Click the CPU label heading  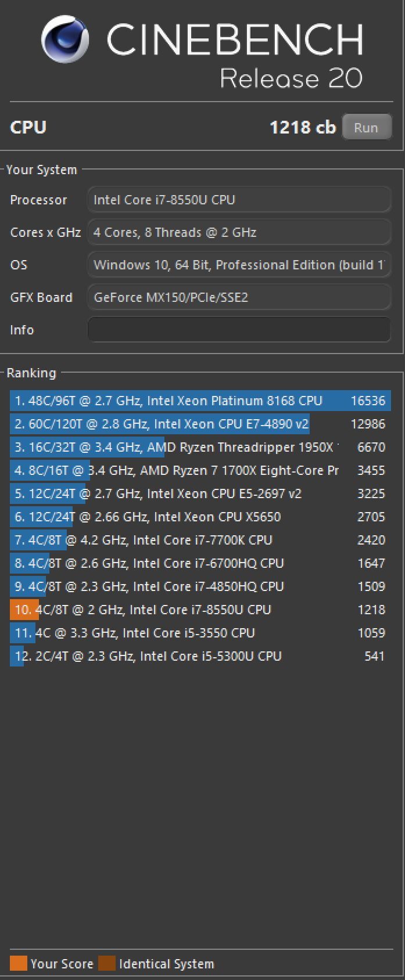pos(28,127)
